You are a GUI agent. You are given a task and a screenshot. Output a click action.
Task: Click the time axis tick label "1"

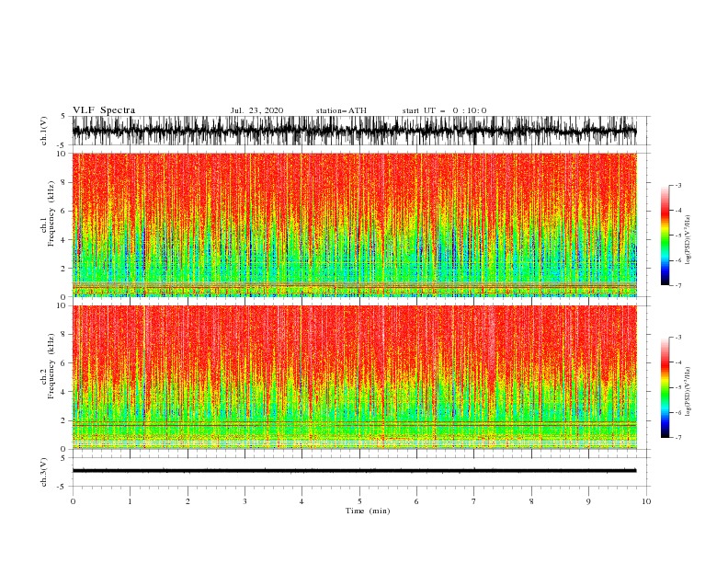[130, 501]
